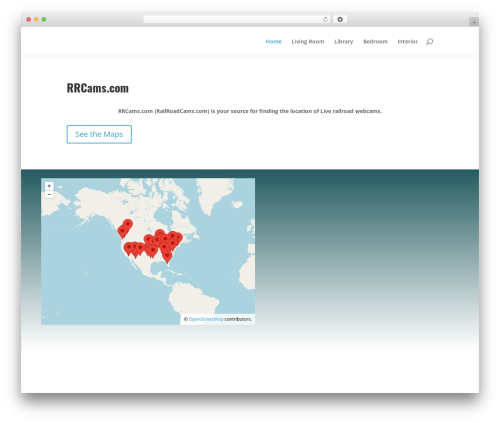500x423 pixels.
Task: Open the Library menu item
Action: (343, 41)
